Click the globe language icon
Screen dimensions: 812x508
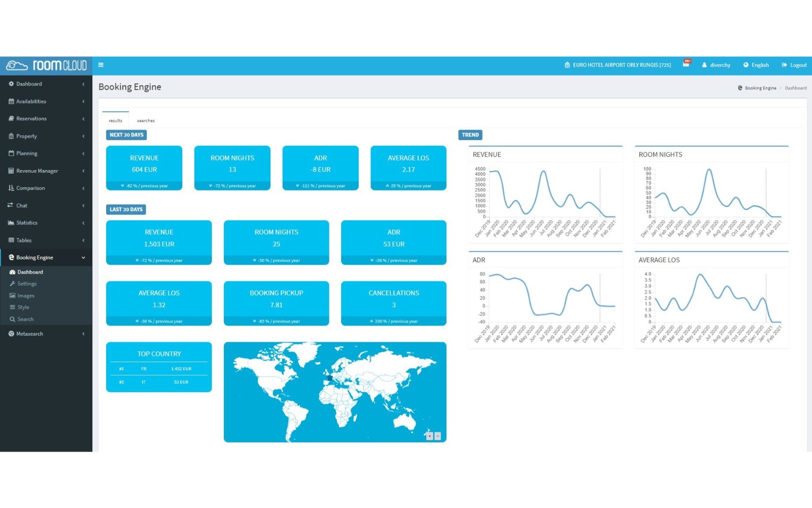point(746,65)
